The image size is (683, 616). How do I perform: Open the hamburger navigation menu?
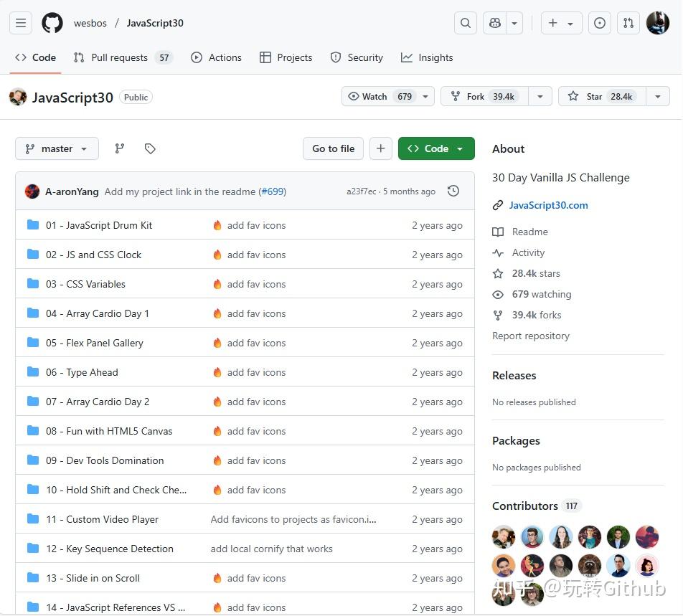click(x=21, y=23)
